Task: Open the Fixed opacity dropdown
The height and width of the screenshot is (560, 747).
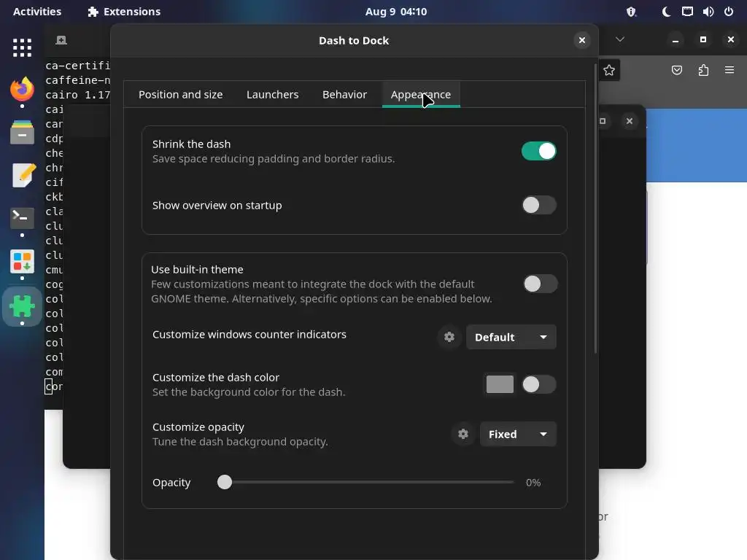Action: point(518,435)
